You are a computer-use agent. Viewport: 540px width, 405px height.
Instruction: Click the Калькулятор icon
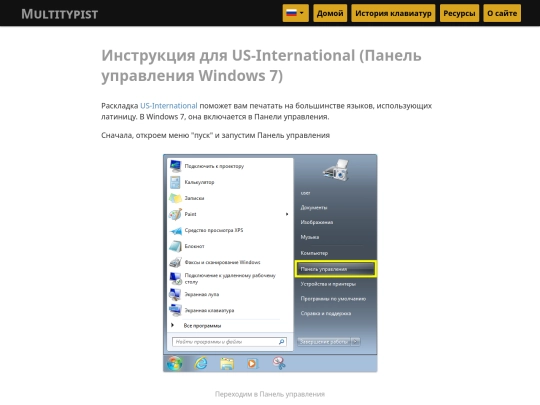[x=175, y=182]
